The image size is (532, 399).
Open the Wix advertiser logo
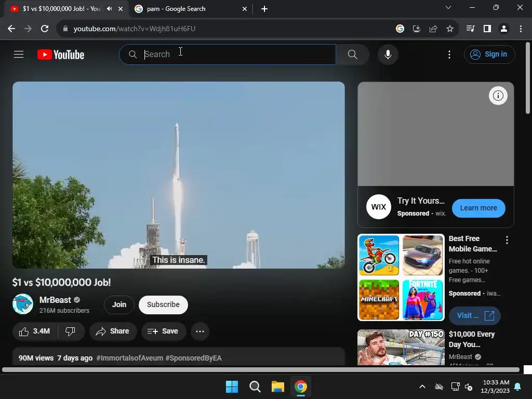379,207
